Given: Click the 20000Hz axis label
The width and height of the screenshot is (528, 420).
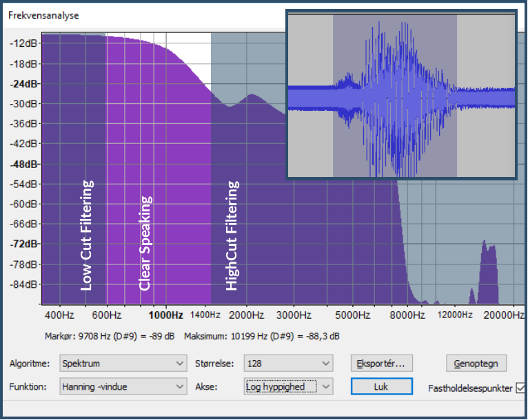Looking at the screenshot, I should coord(504,315).
